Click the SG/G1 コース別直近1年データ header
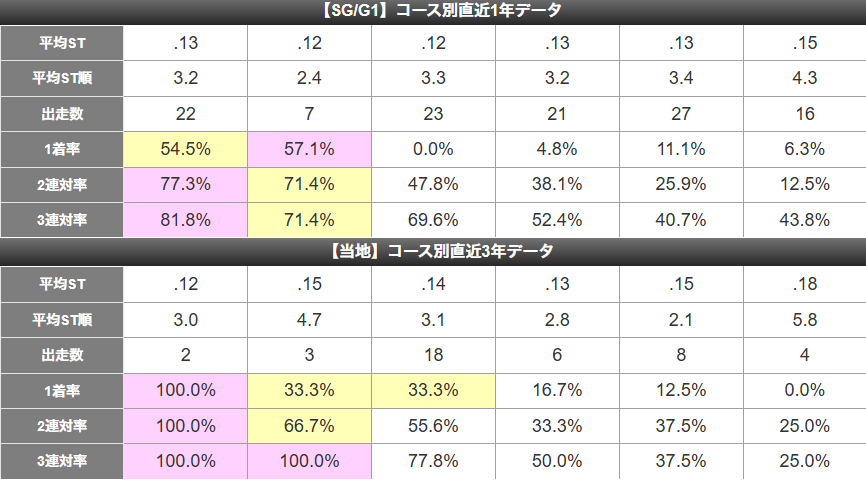Screen dimensions: 866x480 click(433, 12)
